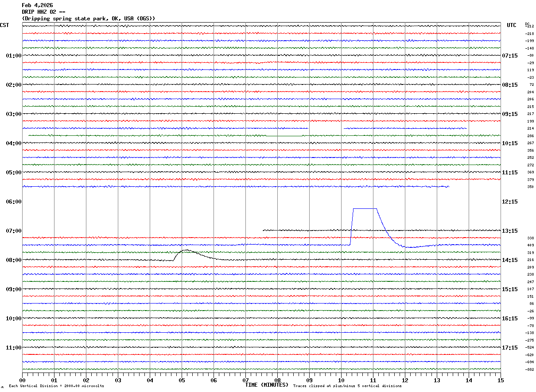Click the 15:15 UTC time label

509,289
